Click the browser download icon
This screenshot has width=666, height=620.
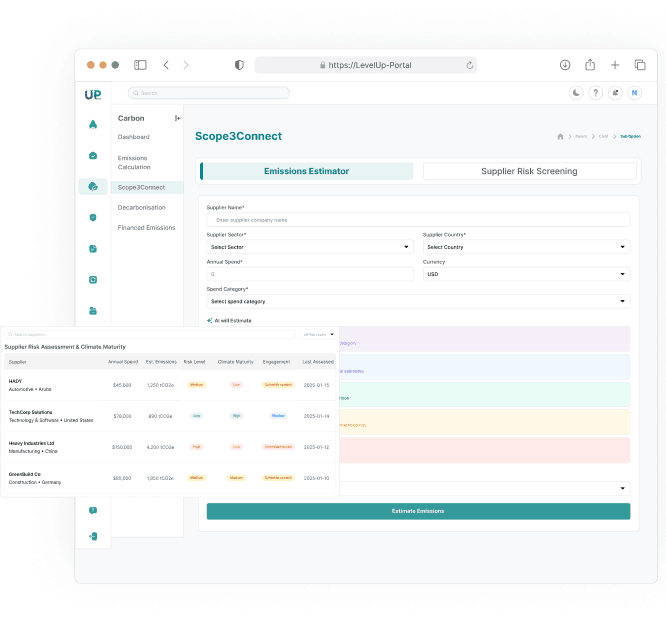[x=565, y=65]
